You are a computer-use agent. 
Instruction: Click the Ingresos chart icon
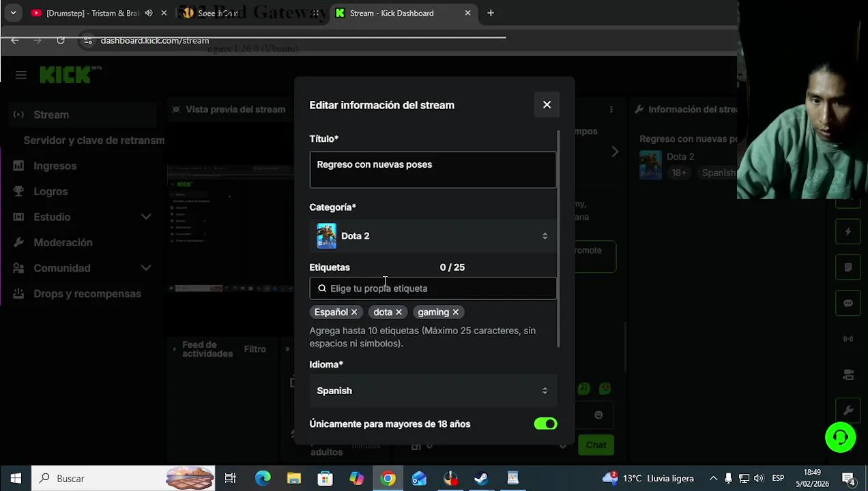18,166
